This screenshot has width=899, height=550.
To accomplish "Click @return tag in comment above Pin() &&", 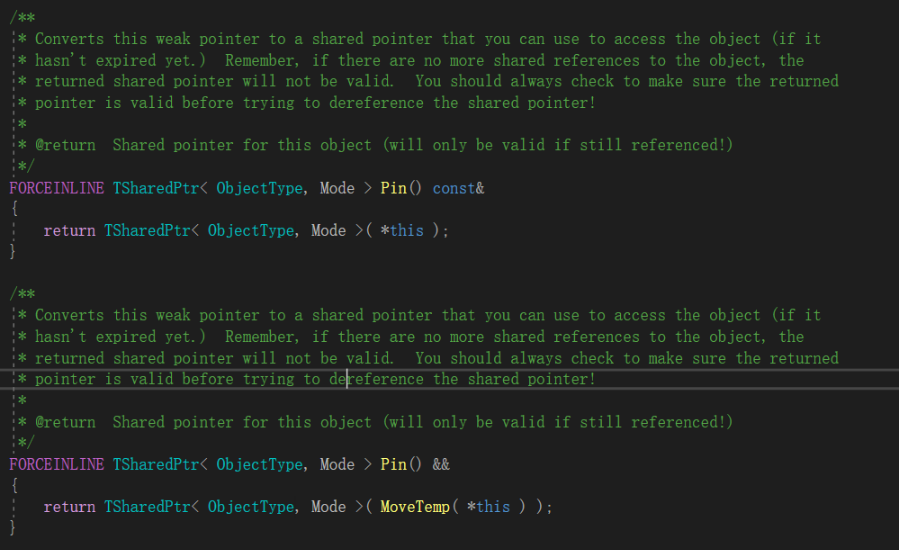I will pos(65,422).
